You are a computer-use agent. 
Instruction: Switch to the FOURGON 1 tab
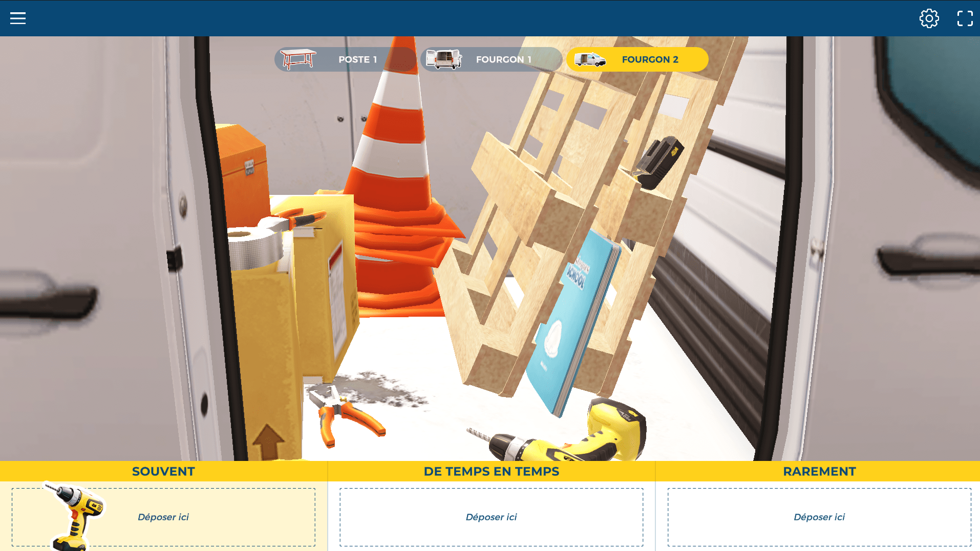(491, 59)
